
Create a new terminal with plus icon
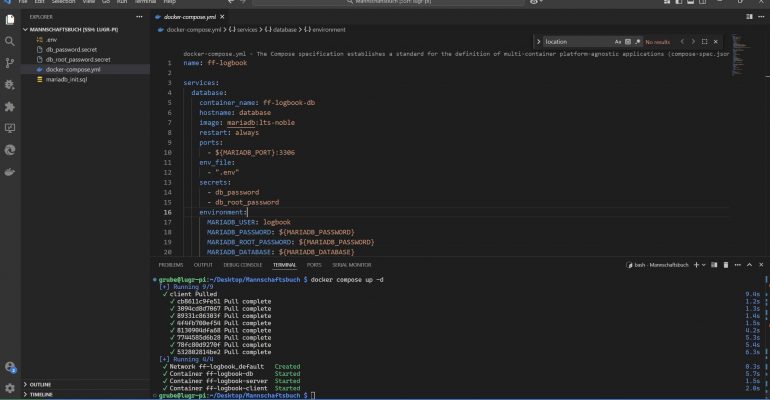(x=696, y=265)
